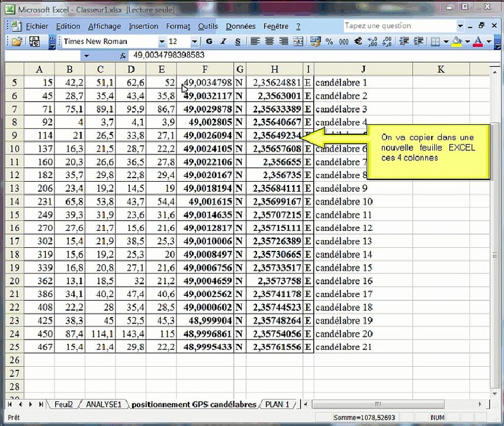The image size is (504, 426).
Task: Toggle bold (G) formatting
Action: pyautogui.click(x=209, y=41)
